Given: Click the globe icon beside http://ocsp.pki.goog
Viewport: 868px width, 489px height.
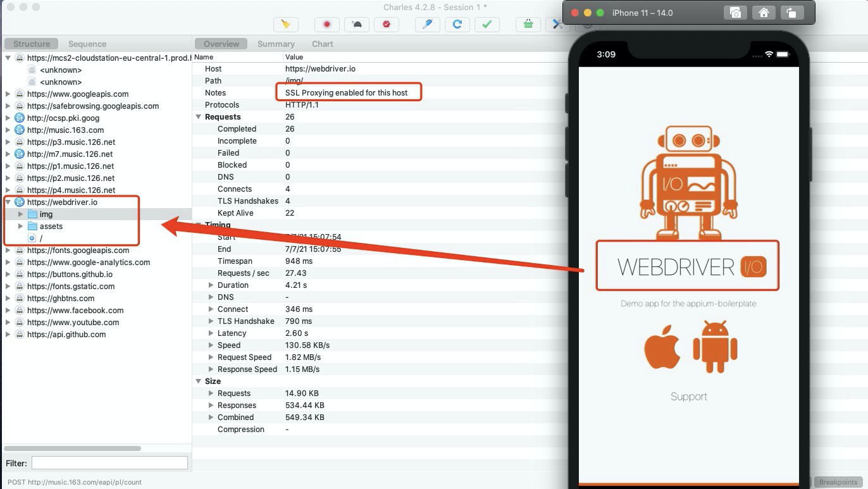Looking at the screenshot, I should [x=19, y=118].
